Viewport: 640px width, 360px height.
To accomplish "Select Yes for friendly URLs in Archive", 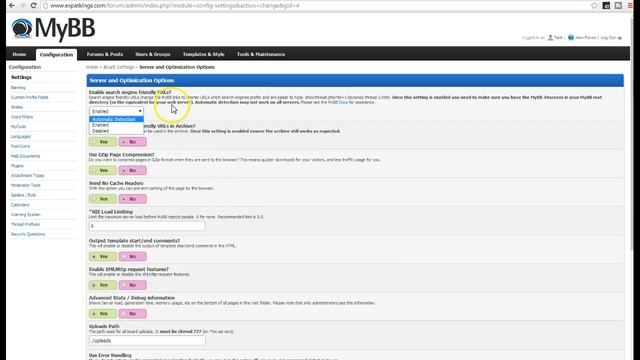I will click(x=103, y=142).
